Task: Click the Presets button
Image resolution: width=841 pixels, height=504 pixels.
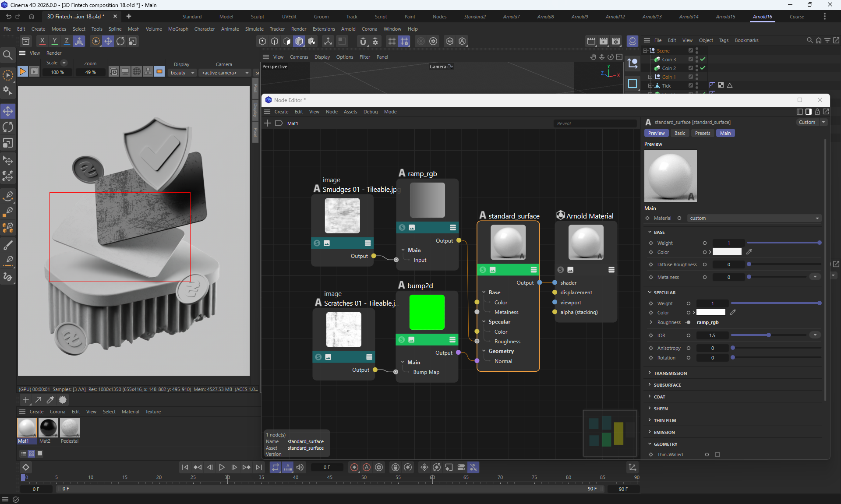Action: (x=702, y=133)
